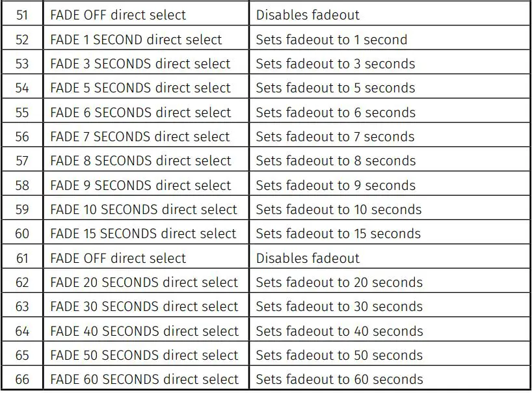Image resolution: width=532 pixels, height=393 pixels.
Task: Select 'Sets fadeout to 1 second' description
Action: [x=331, y=40]
